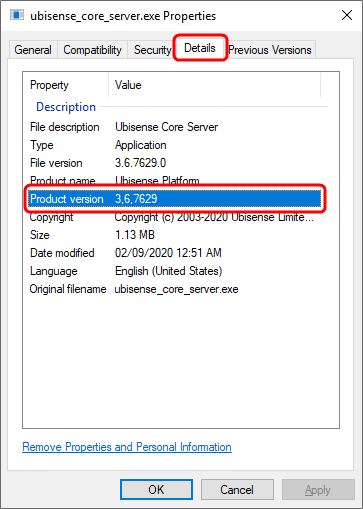Open the General tab
Image resolution: width=363 pixels, height=509 pixels.
(33, 50)
